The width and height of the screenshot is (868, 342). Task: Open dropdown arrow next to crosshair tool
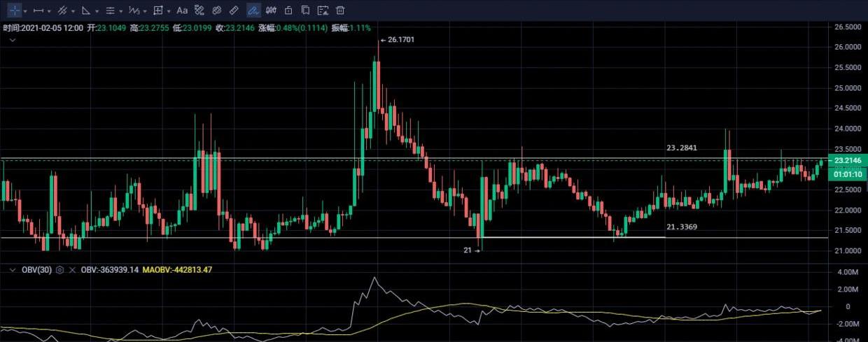(x=26, y=11)
